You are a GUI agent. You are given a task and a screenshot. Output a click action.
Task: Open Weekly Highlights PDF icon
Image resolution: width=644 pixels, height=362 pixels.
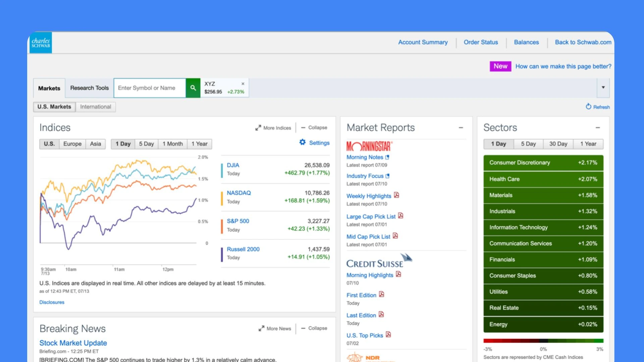pos(396,195)
